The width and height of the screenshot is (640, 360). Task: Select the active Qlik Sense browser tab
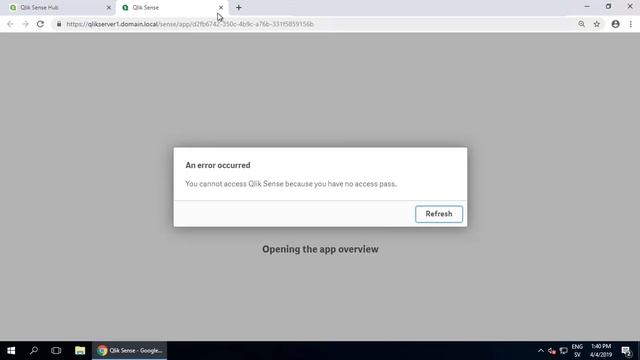tap(171, 8)
